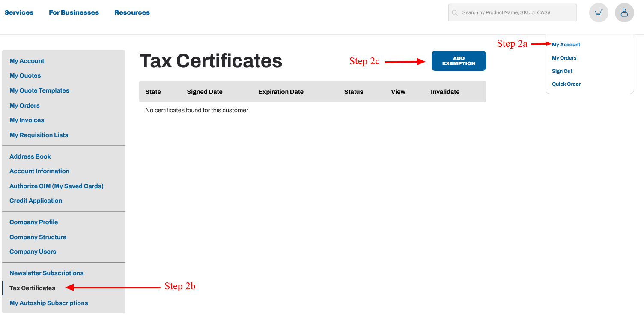Image resolution: width=644 pixels, height=318 pixels.
Task: Open the Credit Application page
Action: coord(36,201)
